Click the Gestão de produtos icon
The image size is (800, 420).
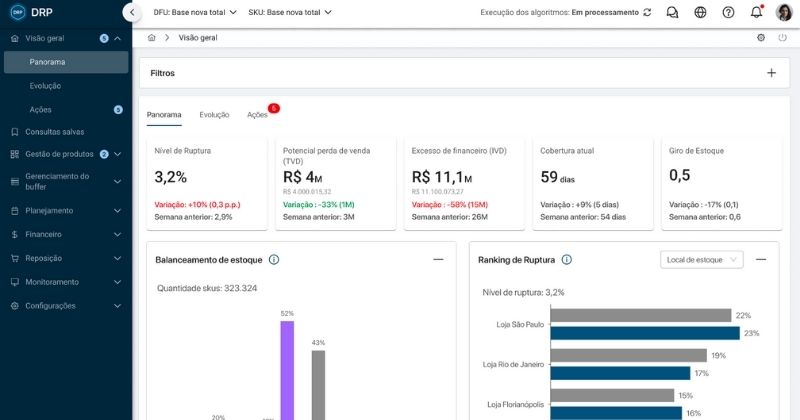coord(15,154)
